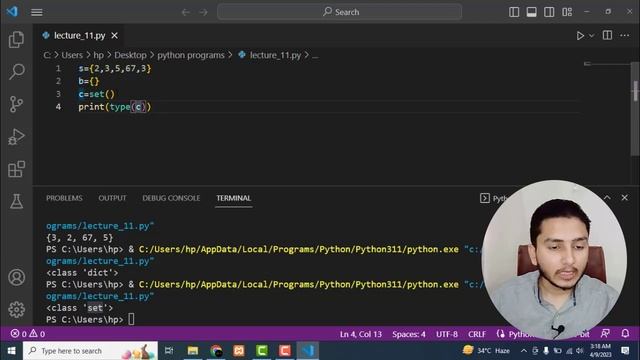Viewport: 640px width, 360px height.
Task: Click terminal output "<class 'dict'>"
Action: [x=82, y=273]
